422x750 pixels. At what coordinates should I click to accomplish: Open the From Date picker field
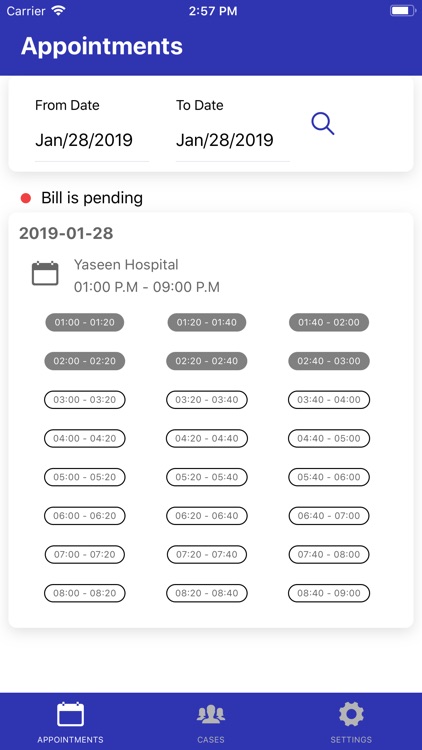click(x=92, y=140)
